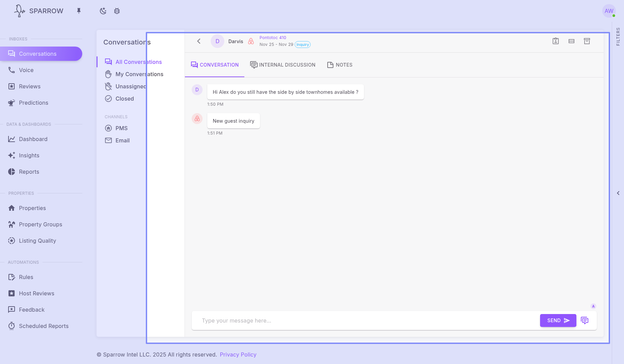The image size is (624, 364).
Task: Open the guest details clipboard icon
Action: point(556,41)
